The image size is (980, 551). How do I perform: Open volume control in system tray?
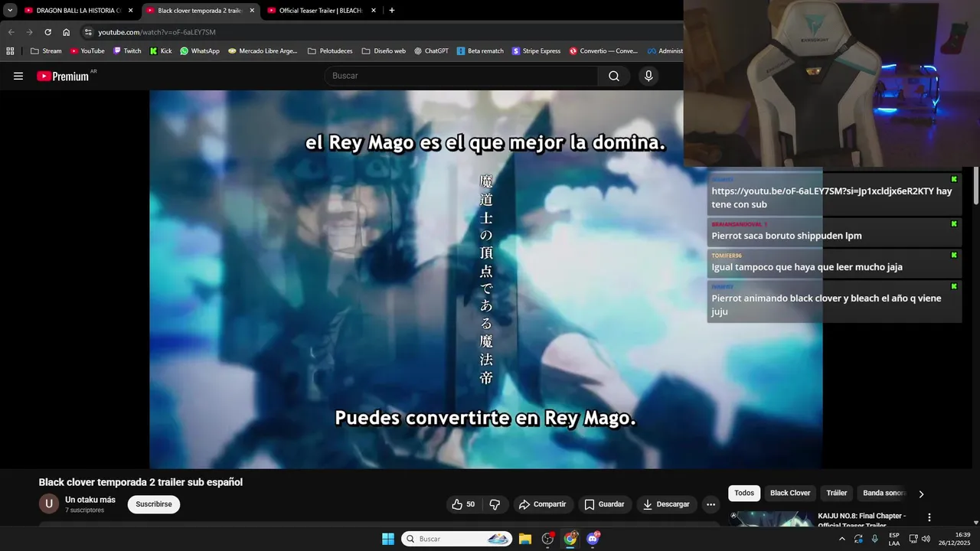pyautogui.click(x=926, y=539)
